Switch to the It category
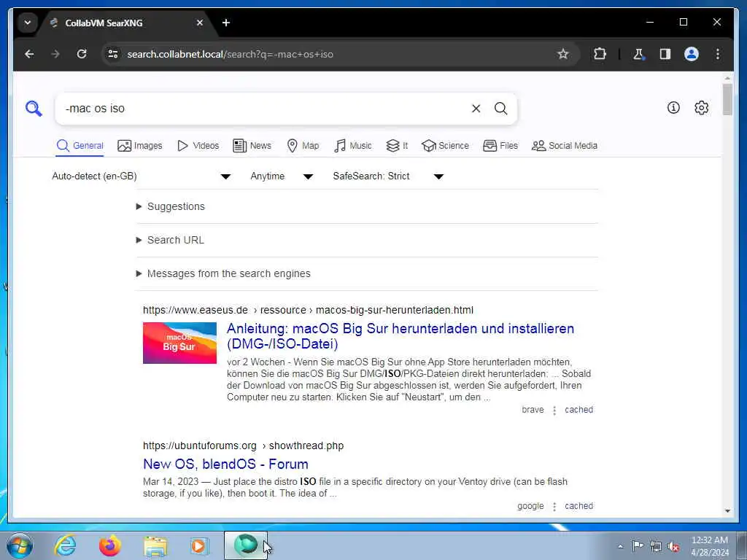This screenshot has width=747, height=560. (396, 146)
